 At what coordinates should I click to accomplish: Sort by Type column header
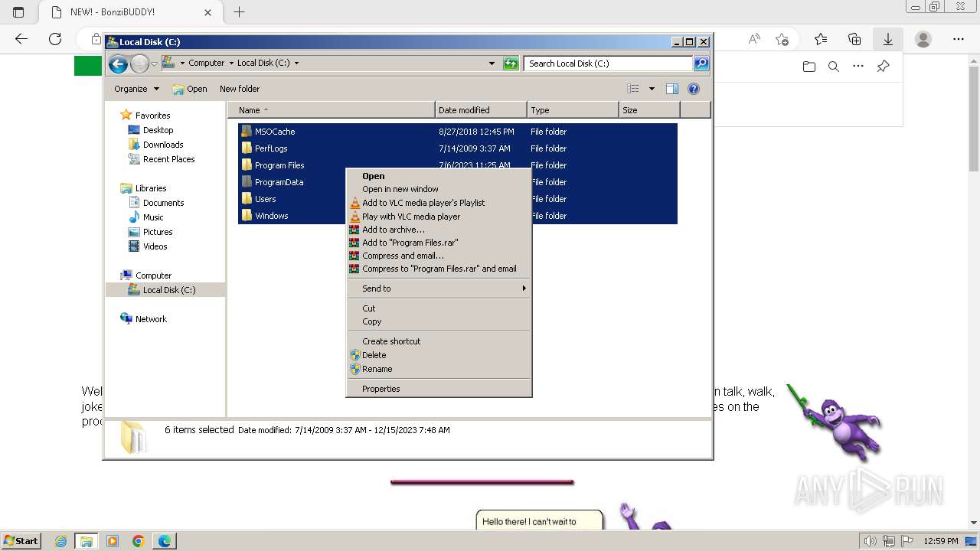[573, 110]
